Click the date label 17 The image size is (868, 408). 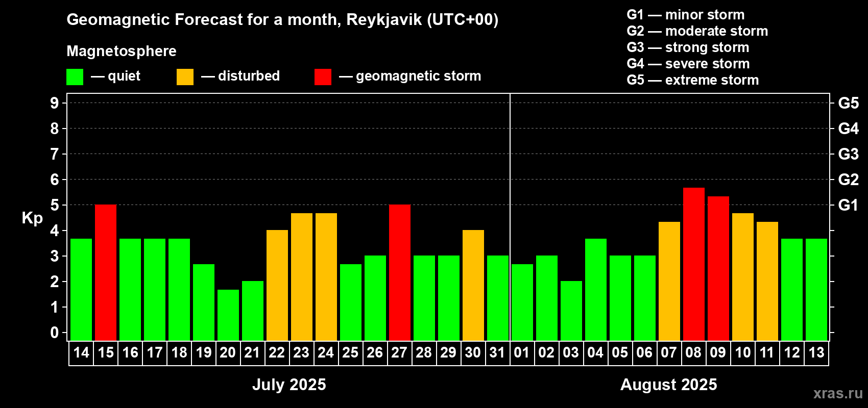155,352
